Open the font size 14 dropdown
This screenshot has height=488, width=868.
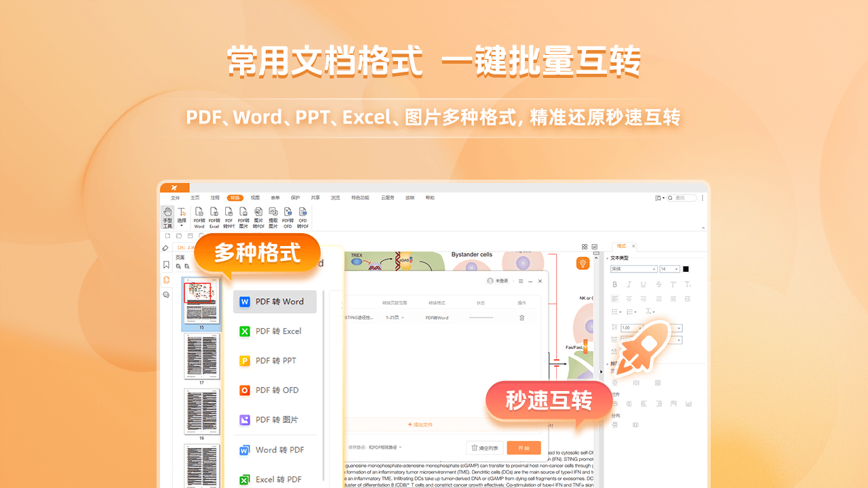[x=669, y=269]
